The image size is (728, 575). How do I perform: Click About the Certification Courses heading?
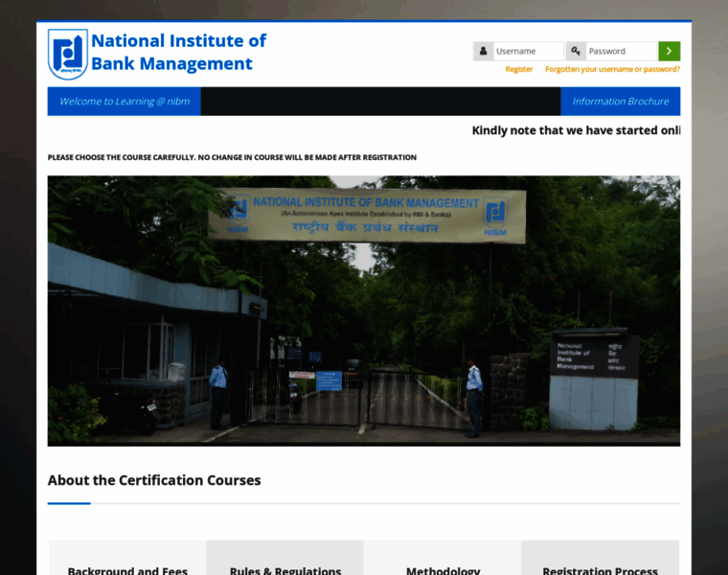(154, 480)
